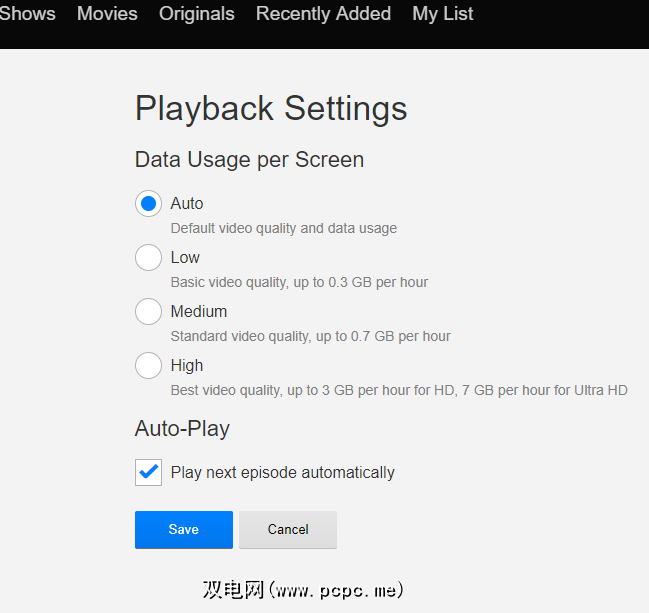Click the "Auto" option label text
The image size is (649, 613).
coord(187,204)
